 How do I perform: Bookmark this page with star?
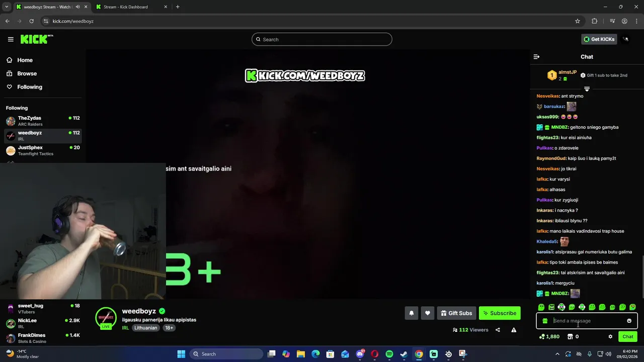coord(578,21)
